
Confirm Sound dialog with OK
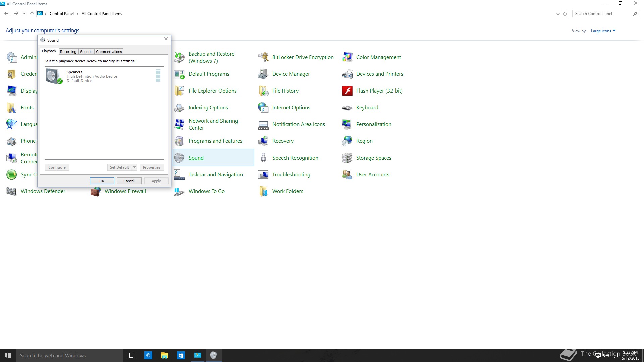102,181
